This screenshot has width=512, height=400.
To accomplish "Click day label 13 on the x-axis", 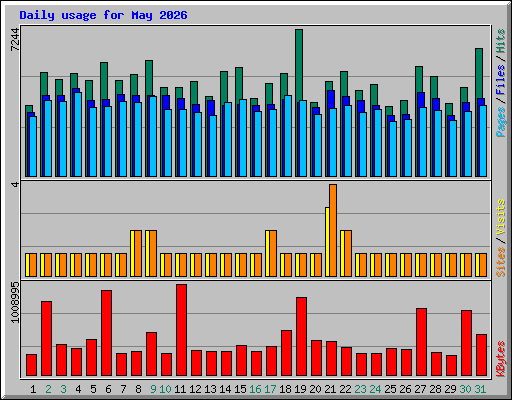I will tap(210, 389).
